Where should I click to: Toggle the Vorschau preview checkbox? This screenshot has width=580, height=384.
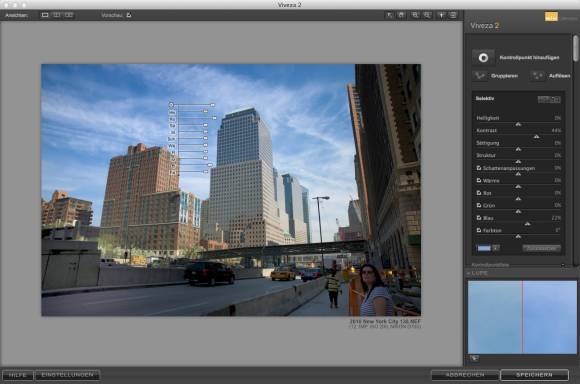tap(129, 15)
